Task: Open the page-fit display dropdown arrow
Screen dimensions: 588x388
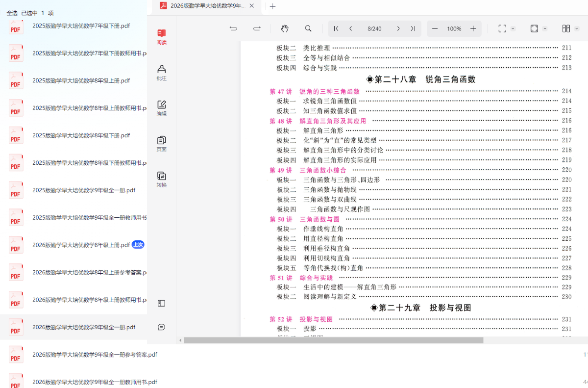Action: pyautogui.click(x=544, y=28)
